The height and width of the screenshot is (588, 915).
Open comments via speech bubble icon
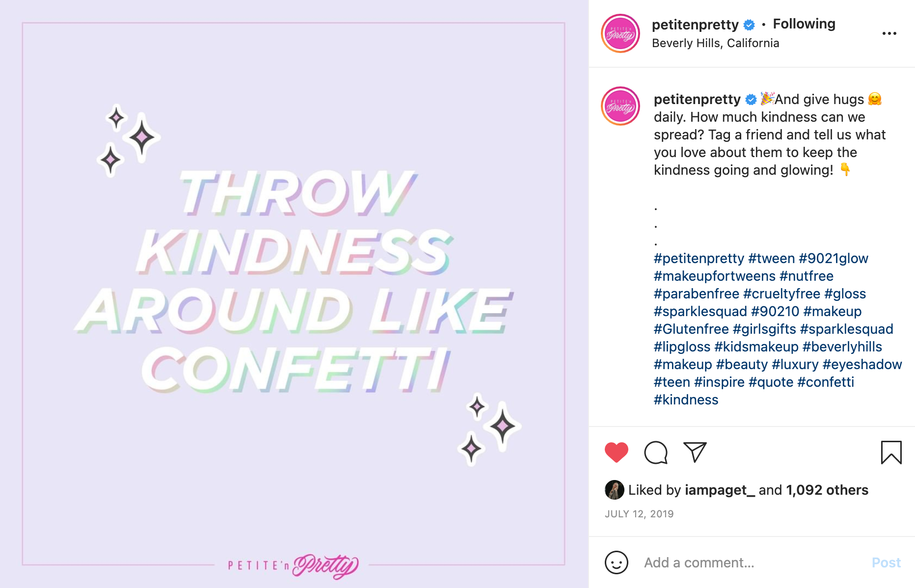pyautogui.click(x=656, y=453)
